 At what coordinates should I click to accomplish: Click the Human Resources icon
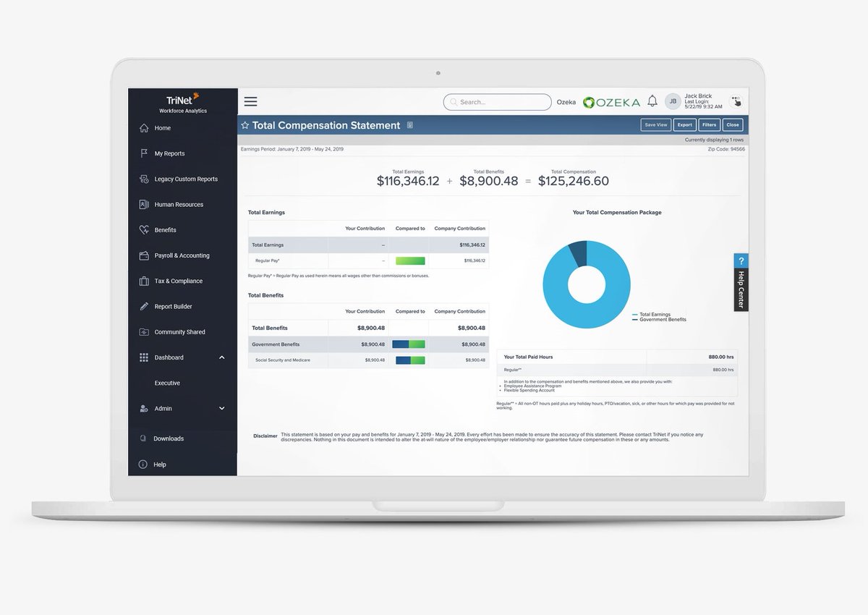point(144,205)
